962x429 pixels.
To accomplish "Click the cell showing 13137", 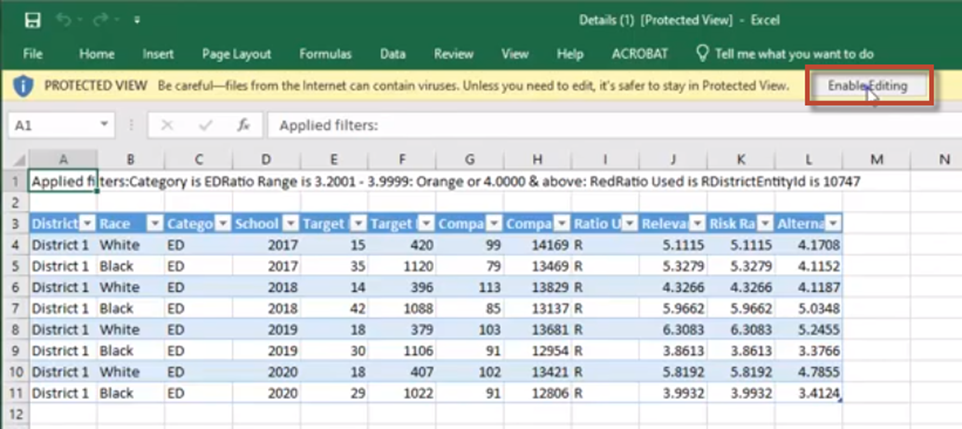I will tap(537, 308).
